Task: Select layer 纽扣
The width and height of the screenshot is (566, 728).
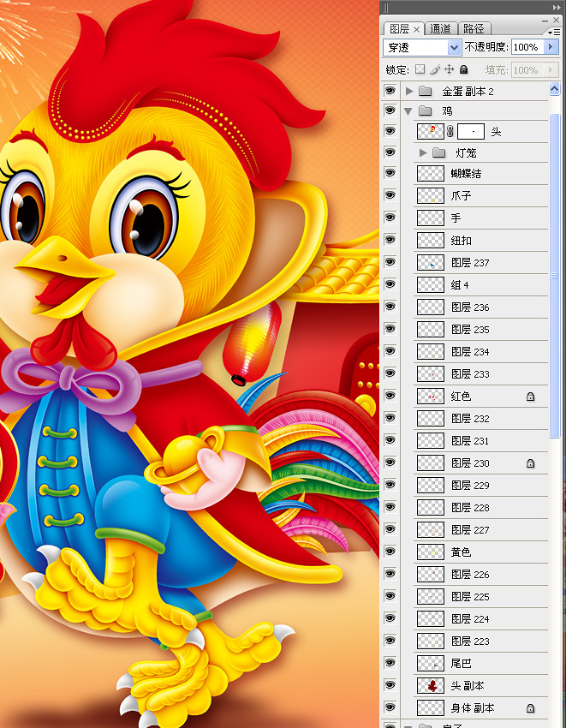Action: pos(480,240)
